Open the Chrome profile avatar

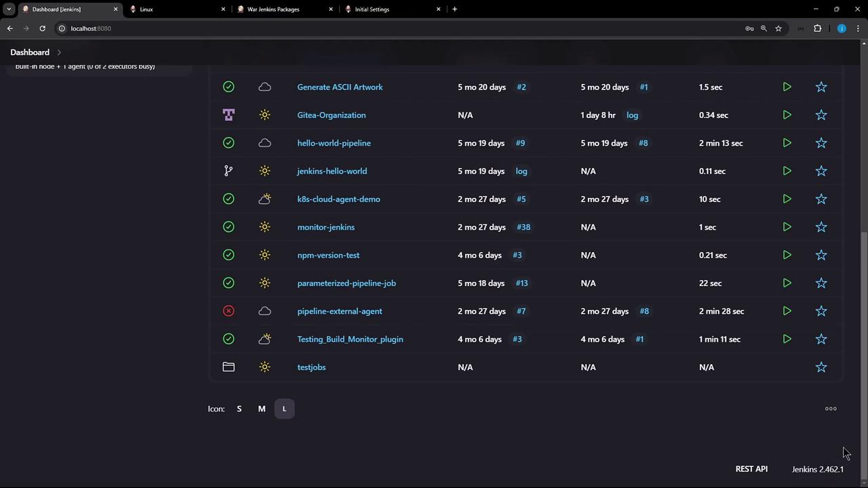click(842, 28)
